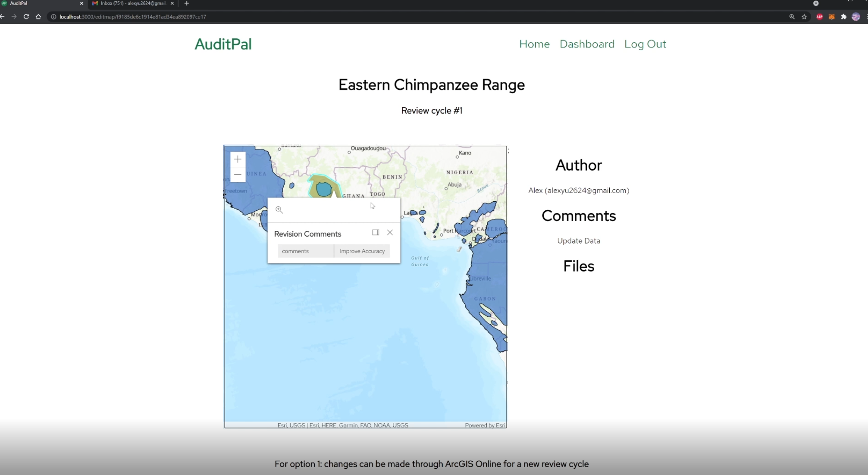868x475 pixels.
Task: Open browser zoom magnifier in address bar
Action: point(792,17)
